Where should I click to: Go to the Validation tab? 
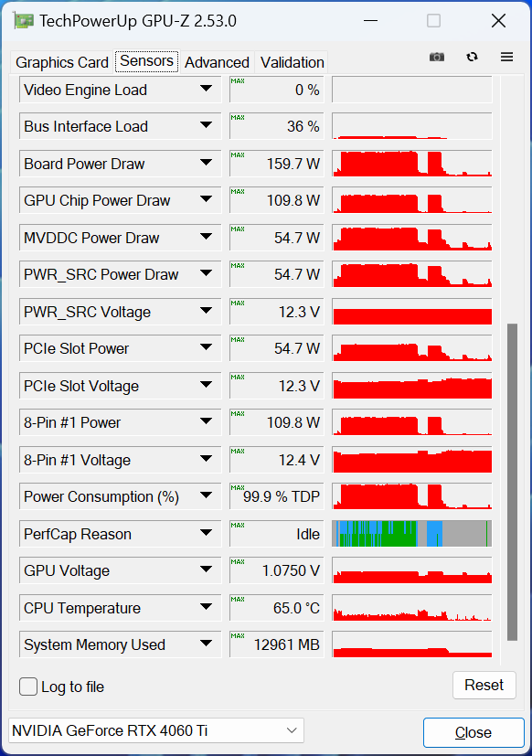click(x=292, y=62)
